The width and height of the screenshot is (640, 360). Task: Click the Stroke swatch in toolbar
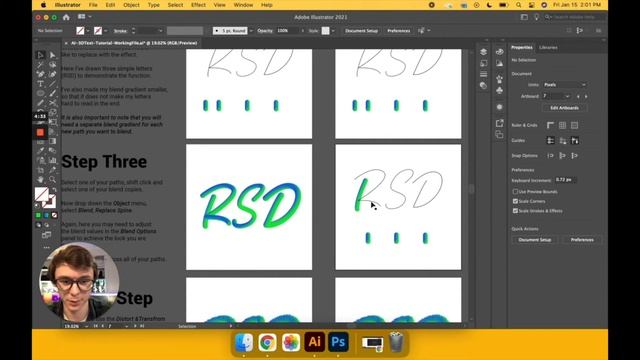click(50, 201)
